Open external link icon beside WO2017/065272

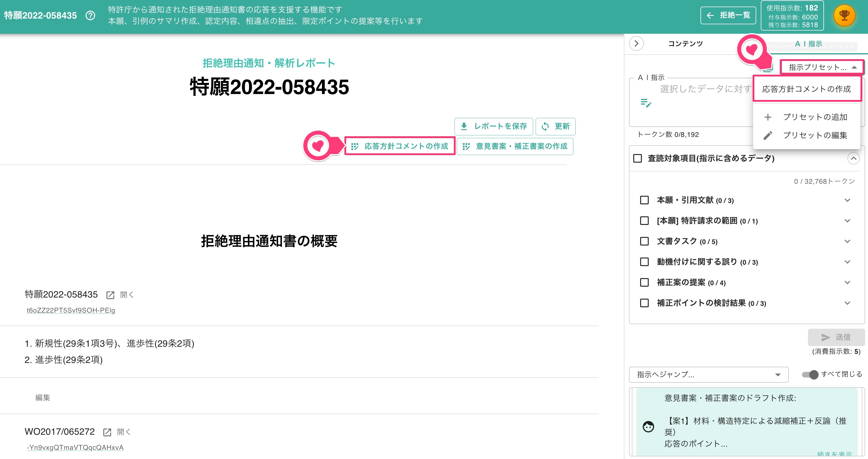click(x=107, y=432)
